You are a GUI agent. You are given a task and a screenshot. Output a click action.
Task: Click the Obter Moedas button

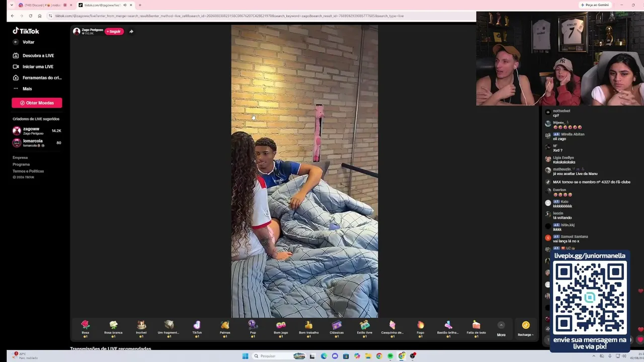tap(37, 103)
